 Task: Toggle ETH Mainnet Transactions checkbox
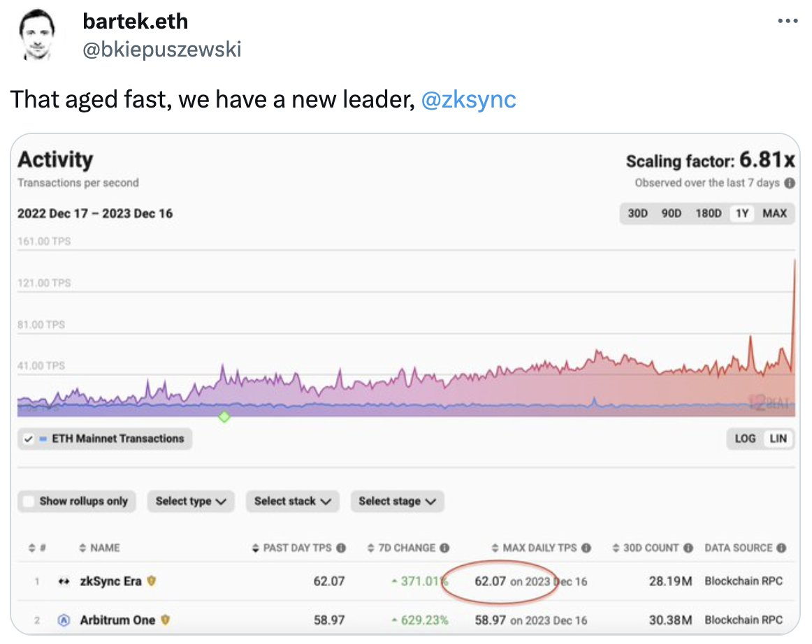(x=29, y=439)
